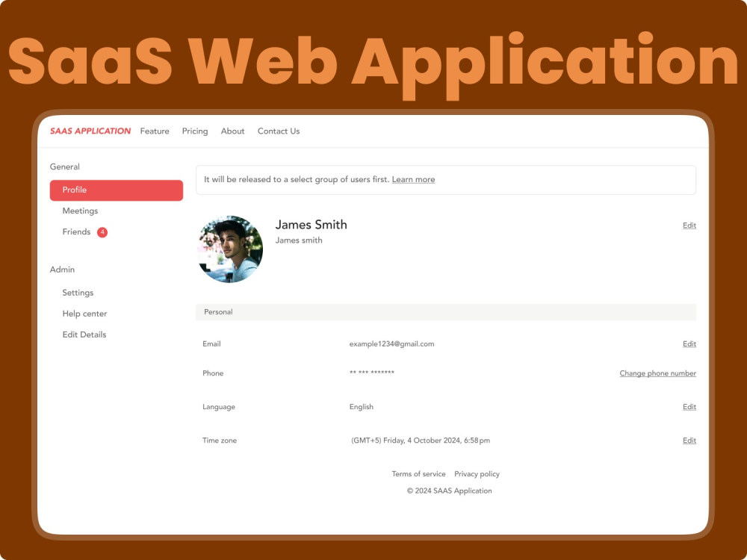Viewport: 747px width, 560px height.
Task: Click the Time zone field label
Action: tap(219, 441)
